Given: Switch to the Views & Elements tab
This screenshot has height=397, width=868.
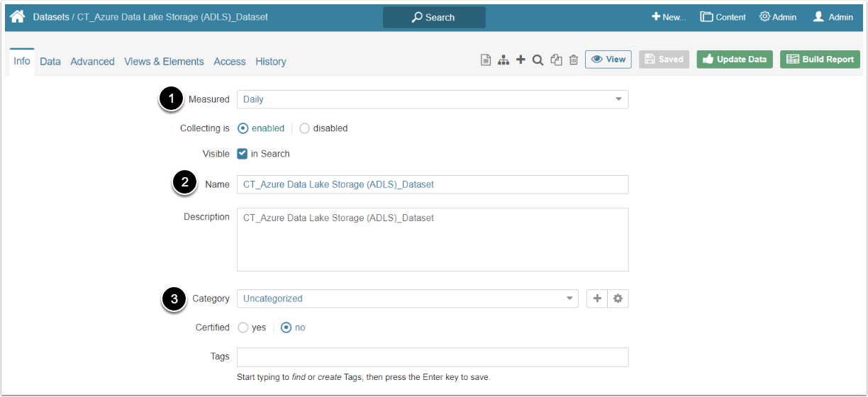Looking at the screenshot, I should pos(164,62).
